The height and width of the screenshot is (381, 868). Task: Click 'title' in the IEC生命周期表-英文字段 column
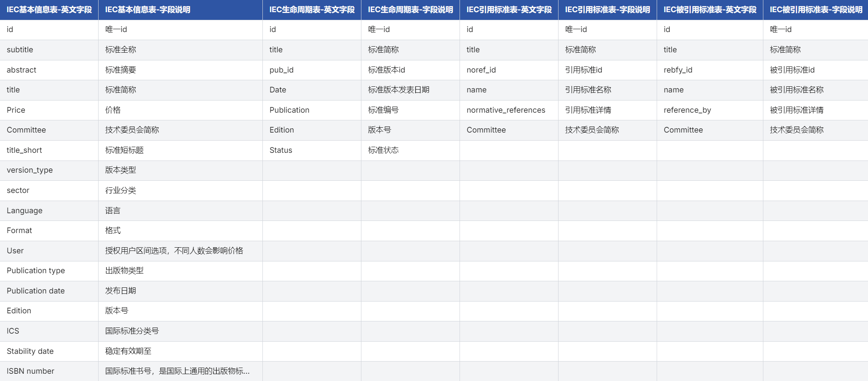point(312,50)
